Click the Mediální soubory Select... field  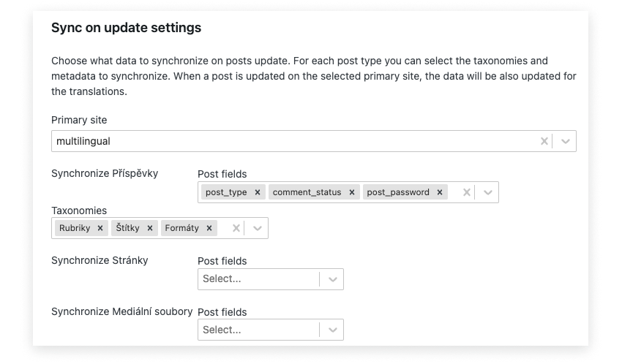(258, 330)
